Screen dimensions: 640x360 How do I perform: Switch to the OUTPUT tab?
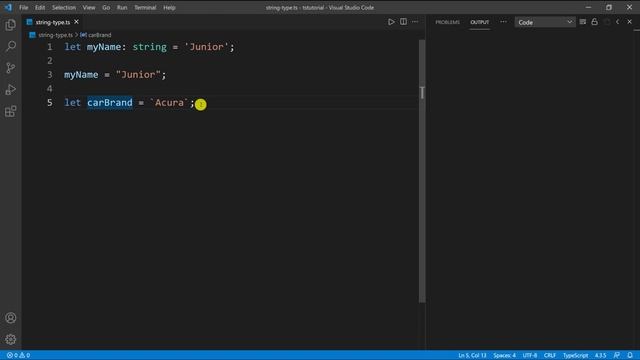point(480,22)
